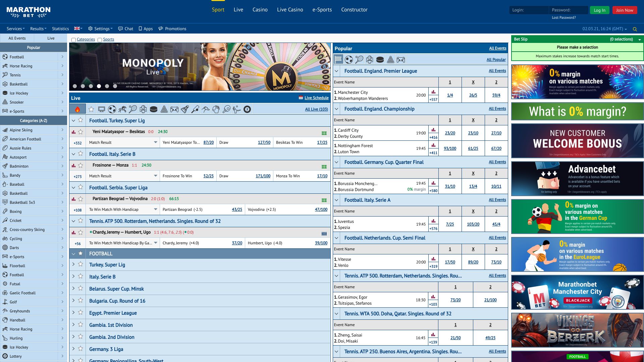
Task: Open the Statistics menu item
Action: pos(60,28)
